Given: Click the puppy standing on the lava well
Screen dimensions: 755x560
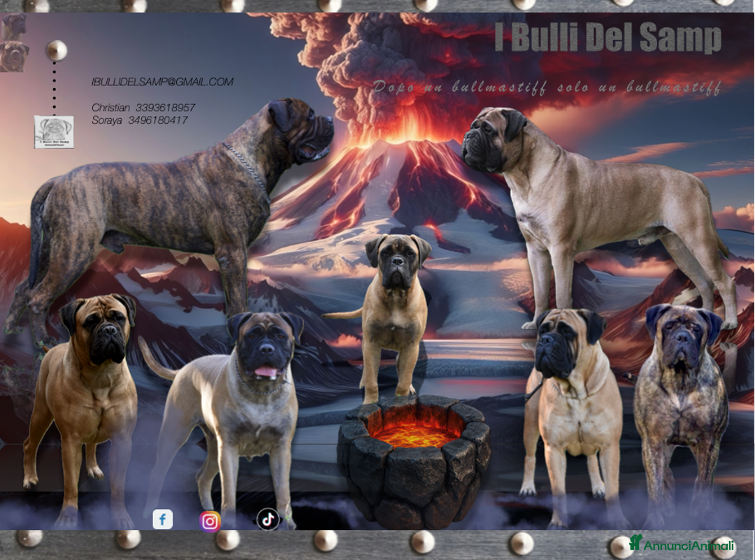Looking at the screenshot, I should 396,308.
